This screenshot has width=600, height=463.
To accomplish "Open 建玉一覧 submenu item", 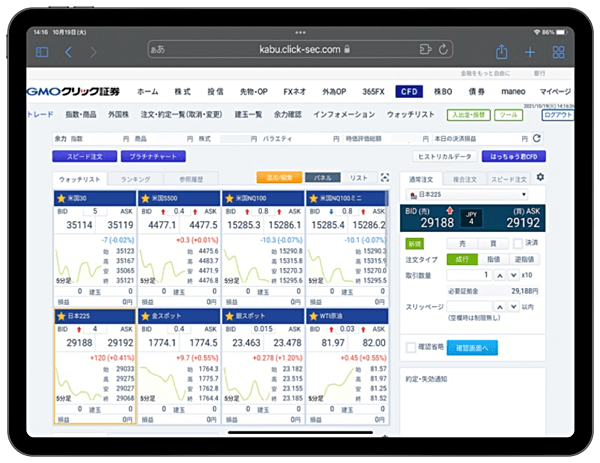I will (x=248, y=114).
